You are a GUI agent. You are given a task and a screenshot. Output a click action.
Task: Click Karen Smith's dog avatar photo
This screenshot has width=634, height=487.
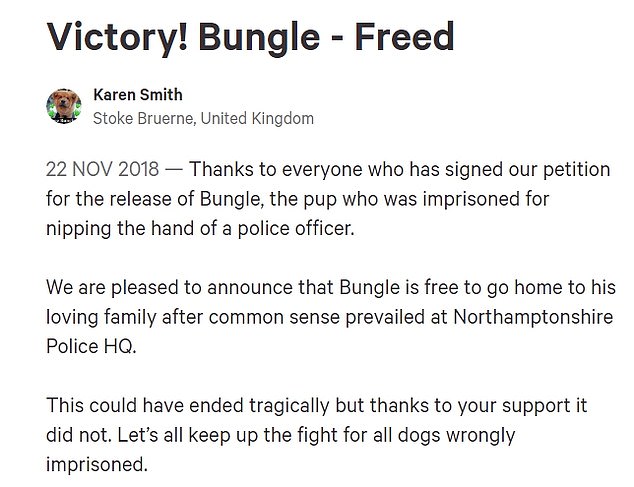[x=64, y=106]
